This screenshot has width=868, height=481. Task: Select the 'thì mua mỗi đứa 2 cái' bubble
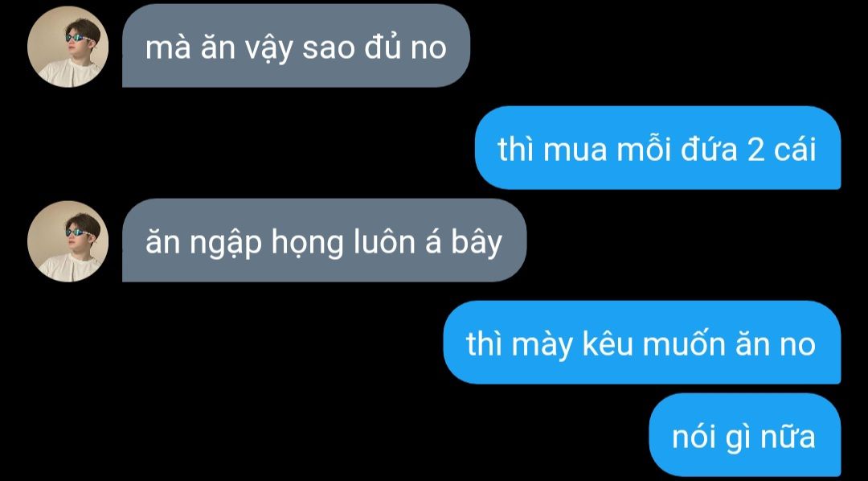(x=657, y=148)
